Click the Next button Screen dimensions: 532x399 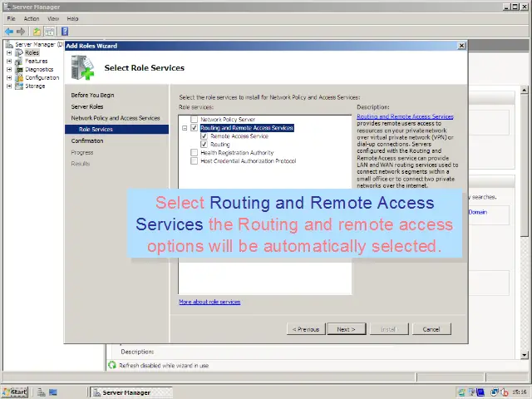(x=347, y=329)
